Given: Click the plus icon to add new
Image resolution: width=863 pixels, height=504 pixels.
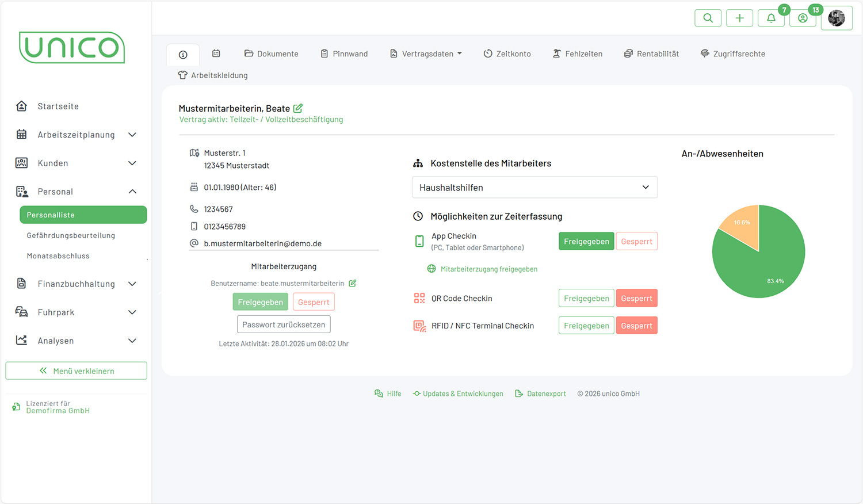Looking at the screenshot, I should coord(739,18).
